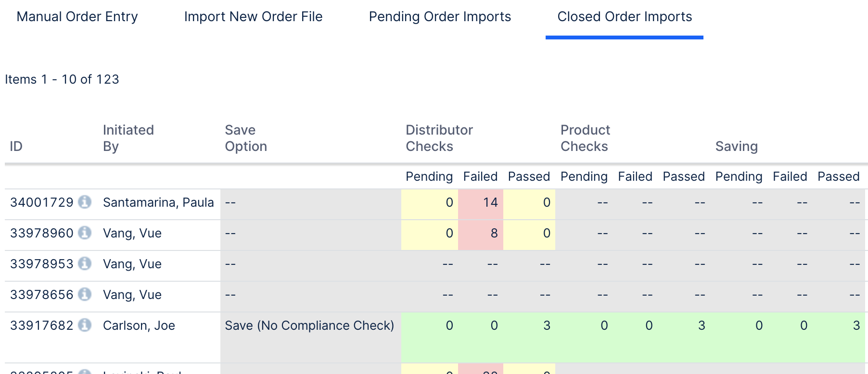Select Closed Order Imports tab

click(624, 17)
